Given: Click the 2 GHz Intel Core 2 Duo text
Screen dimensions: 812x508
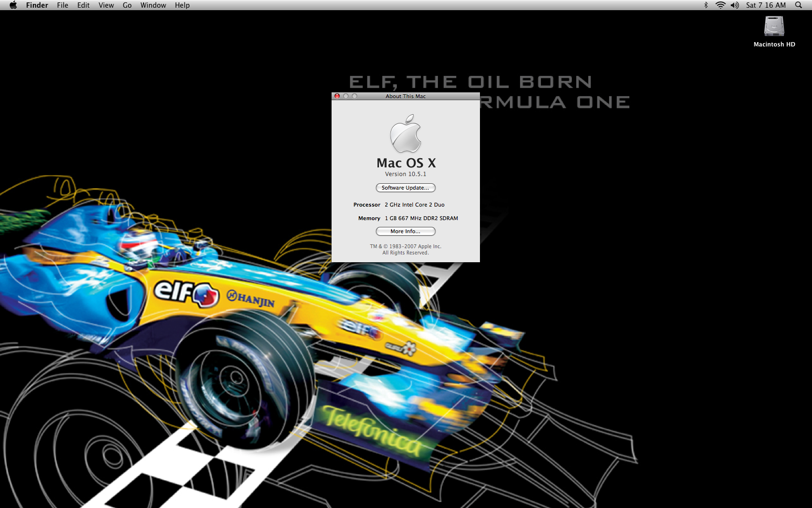Looking at the screenshot, I should (x=415, y=205).
